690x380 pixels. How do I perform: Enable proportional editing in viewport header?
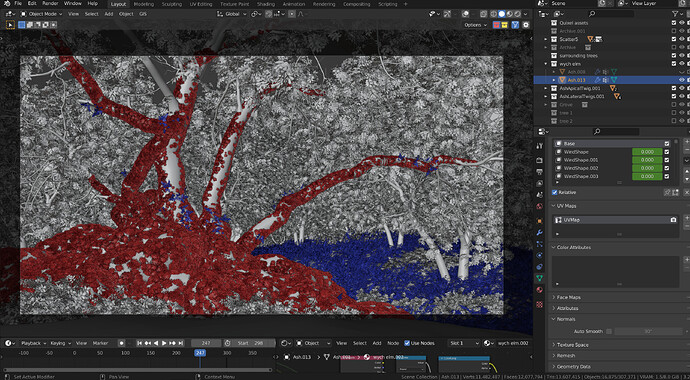(291, 14)
